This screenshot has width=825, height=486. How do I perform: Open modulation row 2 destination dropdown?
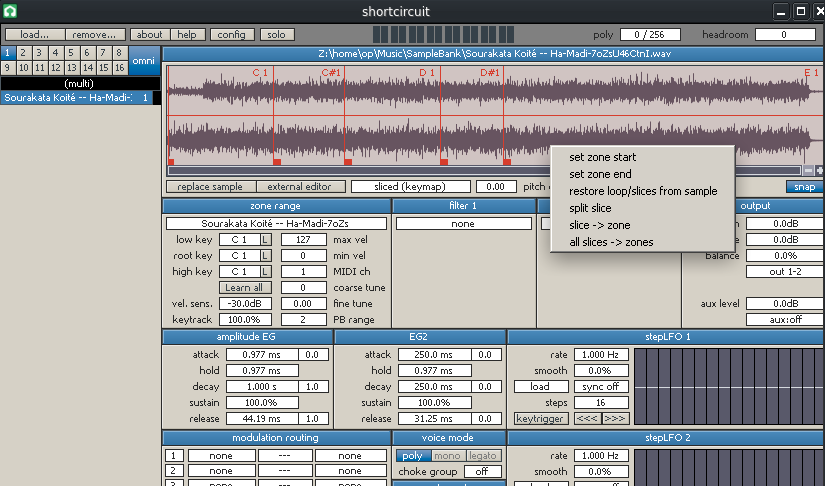click(x=350, y=471)
